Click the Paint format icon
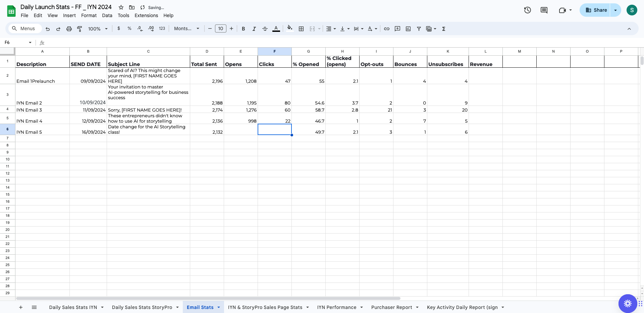Image resolution: width=644 pixels, height=313 pixels. (79, 29)
